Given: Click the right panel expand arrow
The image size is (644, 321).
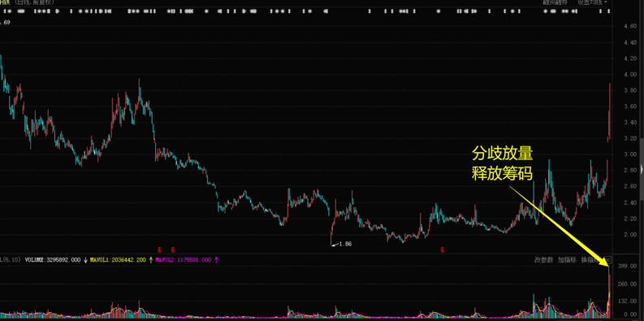Looking at the screenshot, I should (x=642, y=168).
